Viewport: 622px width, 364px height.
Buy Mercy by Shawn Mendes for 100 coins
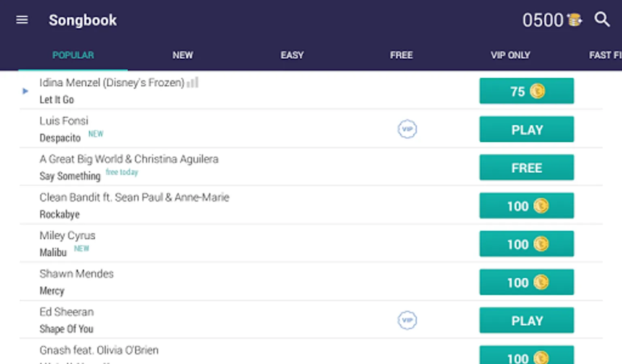[x=526, y=282]
